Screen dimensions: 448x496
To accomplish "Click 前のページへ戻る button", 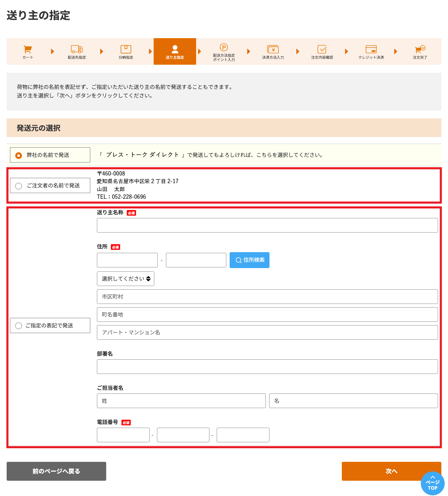I will 56,471.
